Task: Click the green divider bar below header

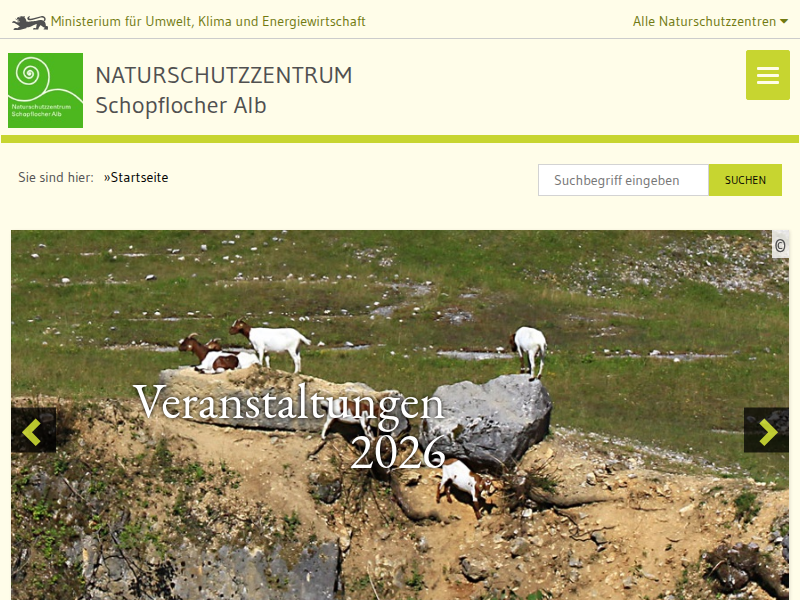Action: (400, 139)
